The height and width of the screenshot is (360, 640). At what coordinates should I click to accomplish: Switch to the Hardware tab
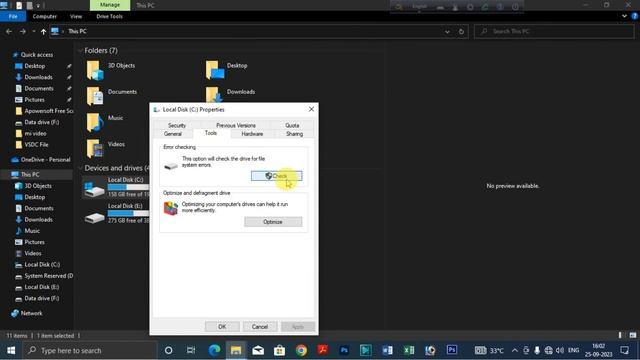click(x=252, y=134)
